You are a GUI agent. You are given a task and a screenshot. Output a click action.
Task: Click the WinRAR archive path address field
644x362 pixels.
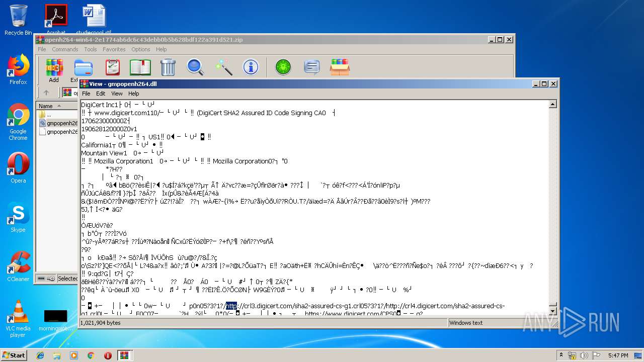pyautogui.click(x=71, y=93)
